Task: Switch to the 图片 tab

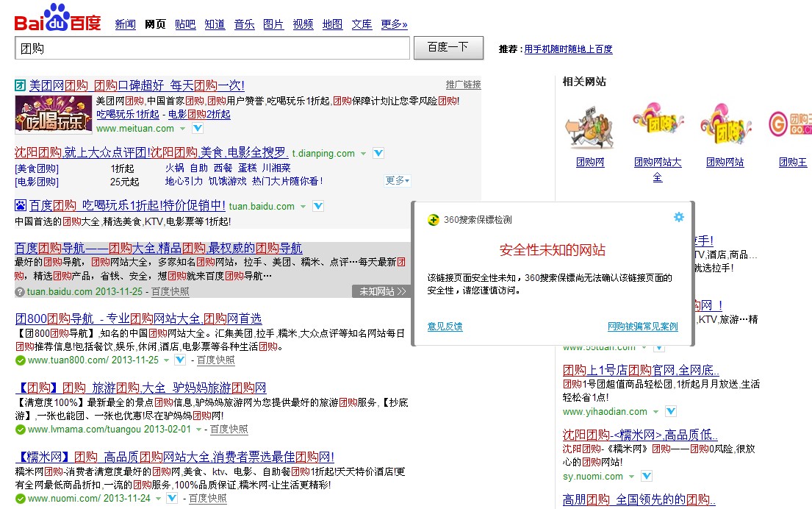Action: [273, 24]
